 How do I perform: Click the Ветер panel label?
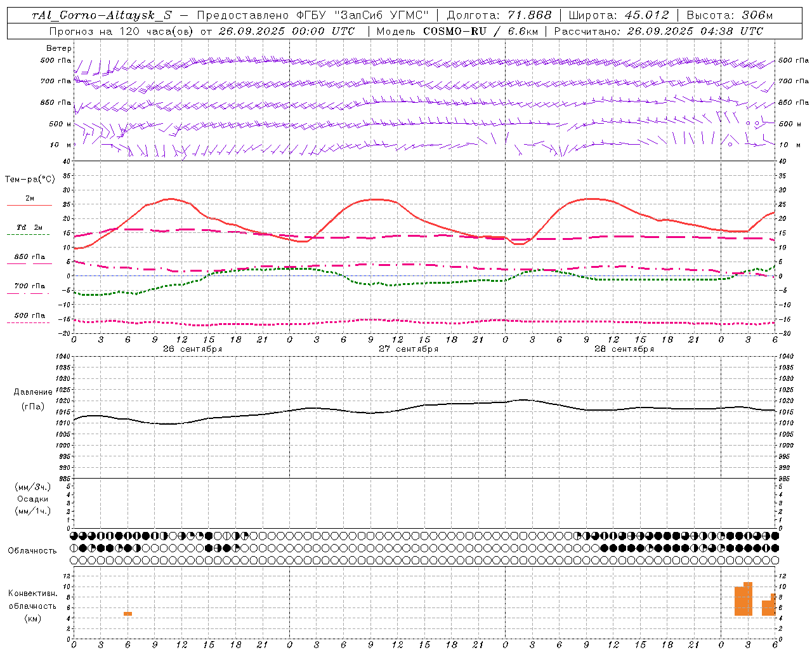pyautogui.click(x=59, y=48)
